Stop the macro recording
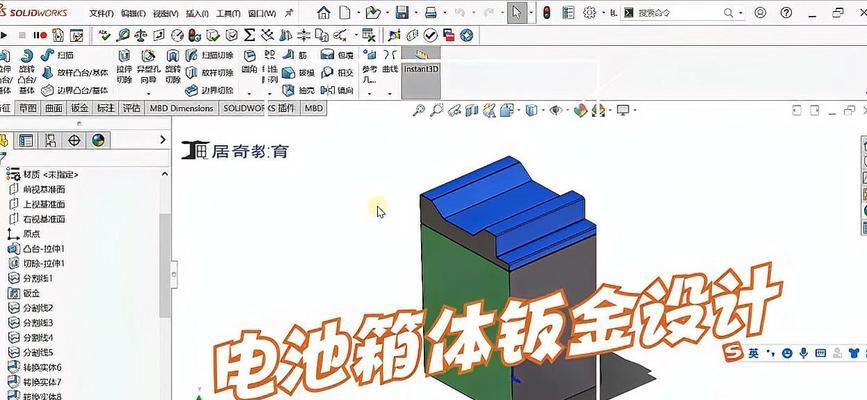 tap(22, 35)
